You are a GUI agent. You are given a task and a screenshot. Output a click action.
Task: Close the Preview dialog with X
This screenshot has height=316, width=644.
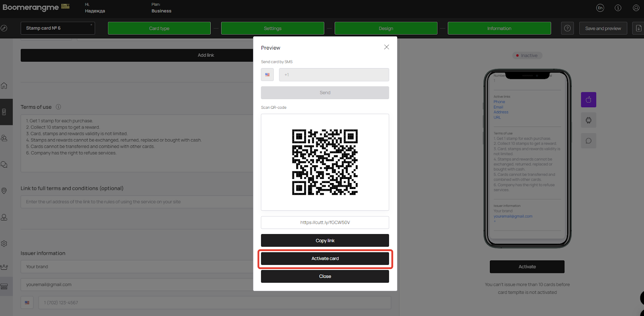pyautogui.click(x=386, y=47)
